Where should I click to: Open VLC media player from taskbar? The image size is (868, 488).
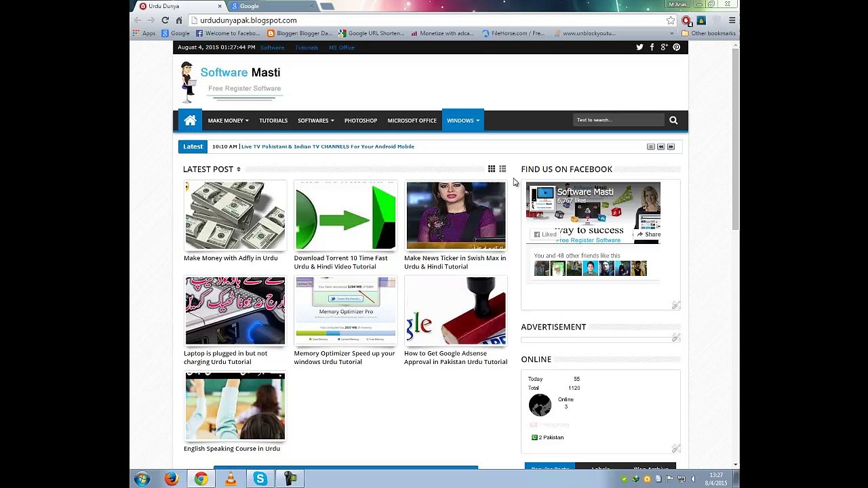pyautogui.click(x=231, y=479)
